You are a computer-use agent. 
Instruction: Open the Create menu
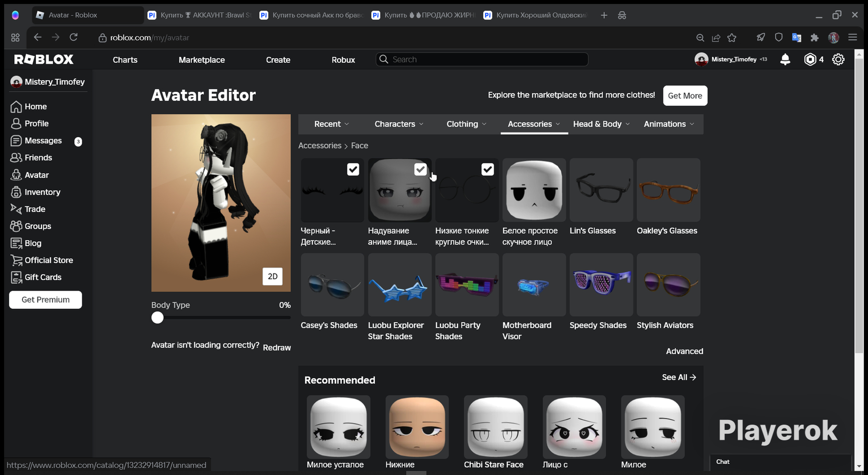278,60
